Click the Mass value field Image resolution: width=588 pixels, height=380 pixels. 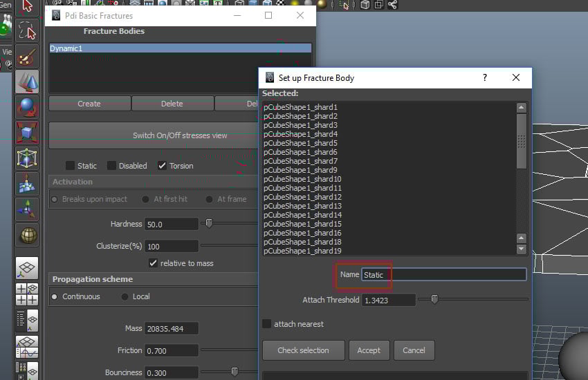click(172, 328)
